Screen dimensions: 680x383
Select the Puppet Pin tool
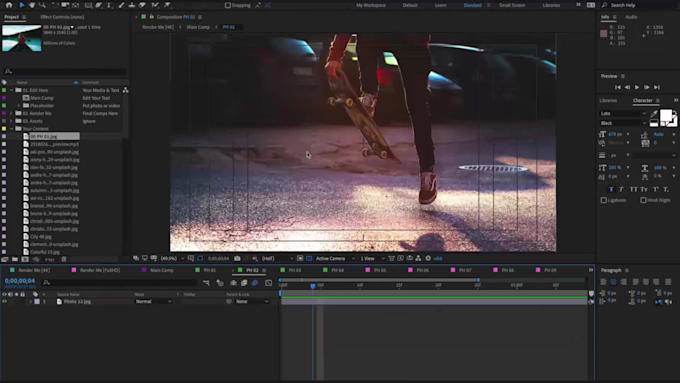(167, 5)
